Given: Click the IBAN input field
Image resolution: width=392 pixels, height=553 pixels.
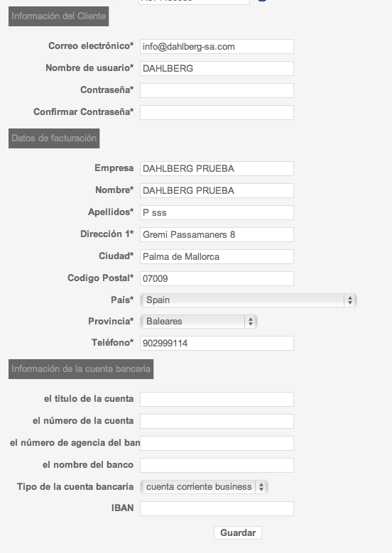Looking at the screenshot, I should point(217,508).
